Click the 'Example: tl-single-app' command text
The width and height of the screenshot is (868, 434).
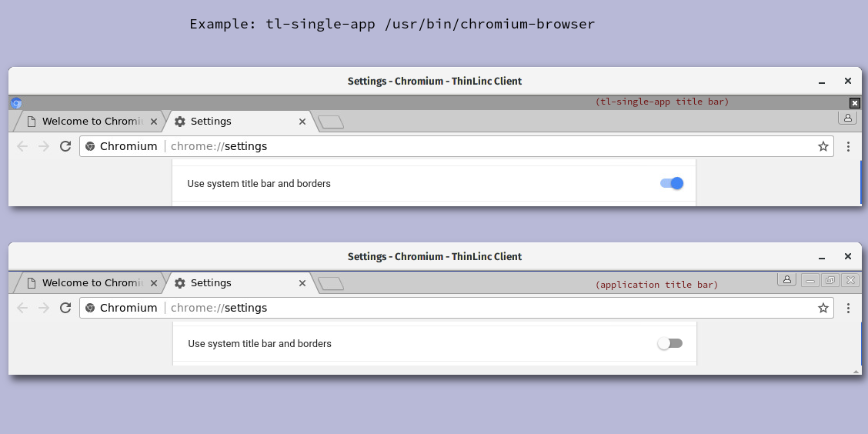[392, 24]
